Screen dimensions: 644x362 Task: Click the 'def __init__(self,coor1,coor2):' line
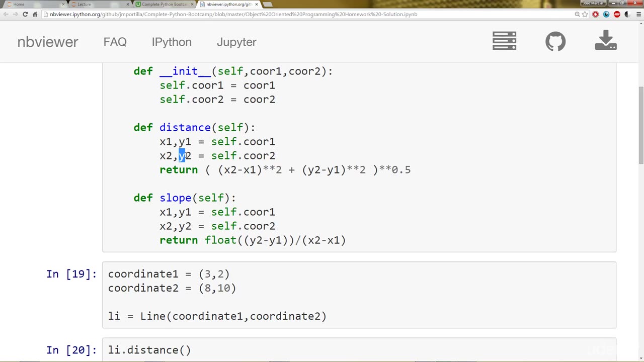(233, 71)
